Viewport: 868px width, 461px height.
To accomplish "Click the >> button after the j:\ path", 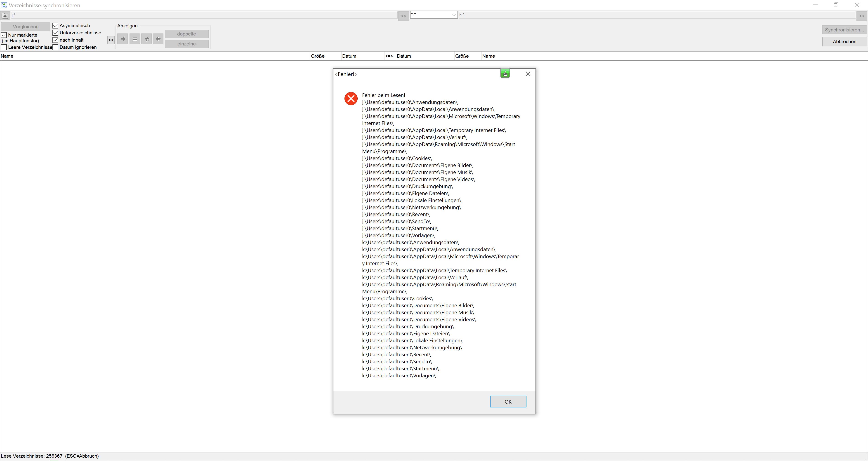I will click(403, 16).
